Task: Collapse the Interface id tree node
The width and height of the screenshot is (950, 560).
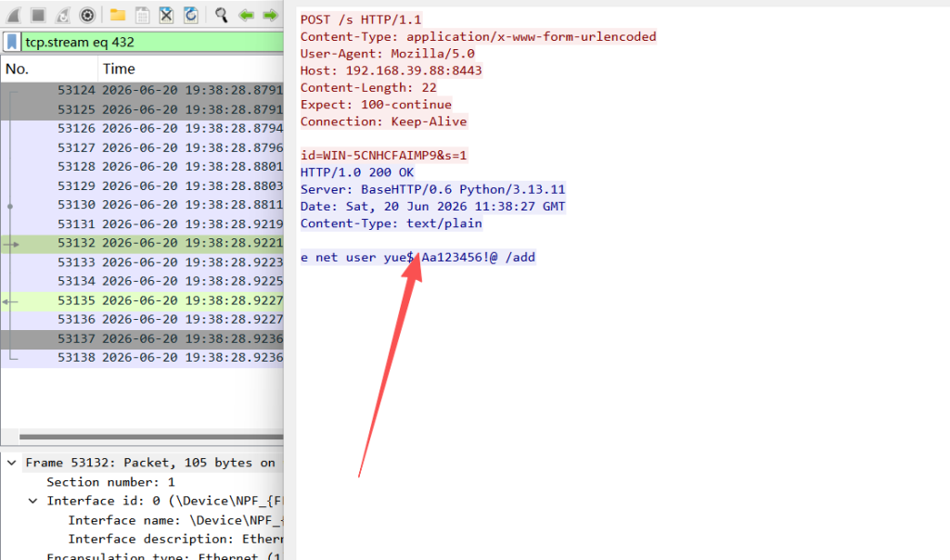Action: (x=32, y=501)
